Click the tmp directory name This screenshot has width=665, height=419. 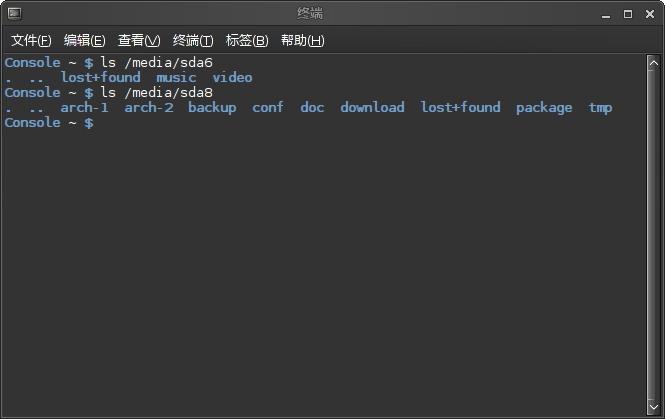click(600, 108)
